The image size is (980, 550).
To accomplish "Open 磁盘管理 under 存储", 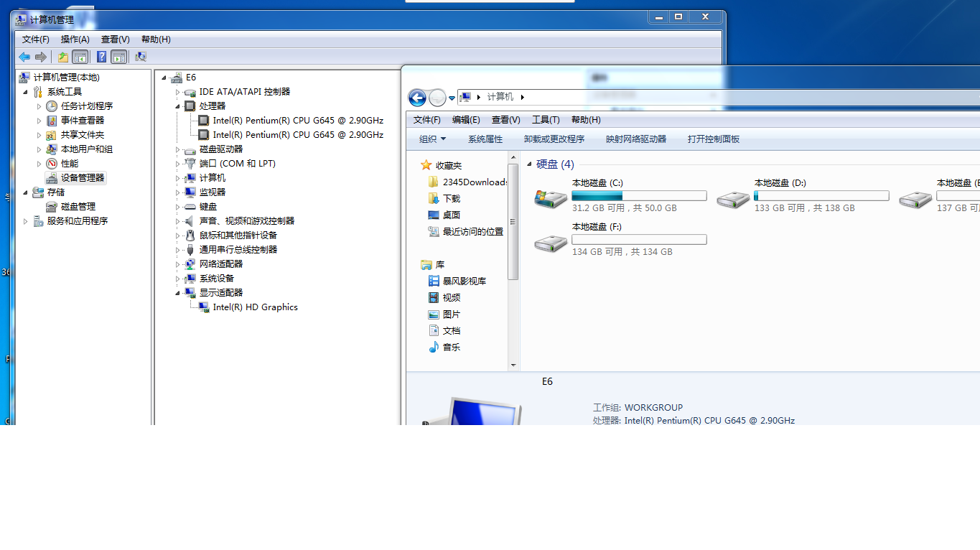I will 78,206.
